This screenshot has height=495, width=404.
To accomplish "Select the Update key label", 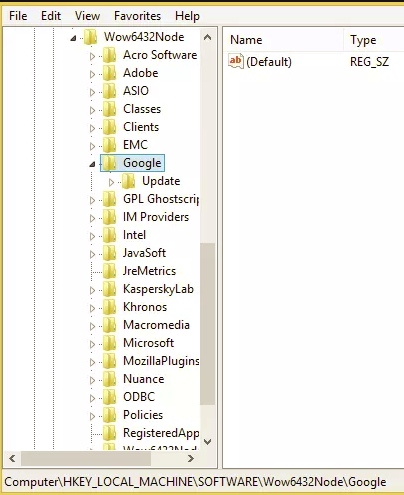I will pyautogui.click(x=161, y=181).
